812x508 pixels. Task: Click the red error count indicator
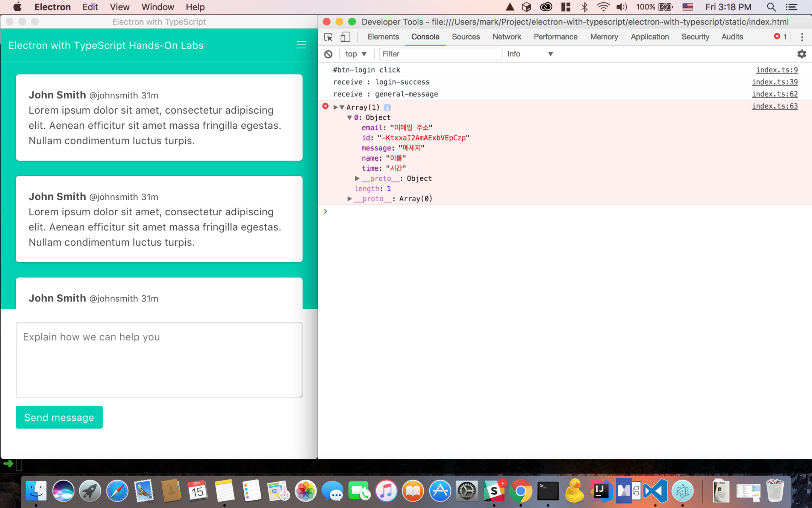(x=780, y=37)
